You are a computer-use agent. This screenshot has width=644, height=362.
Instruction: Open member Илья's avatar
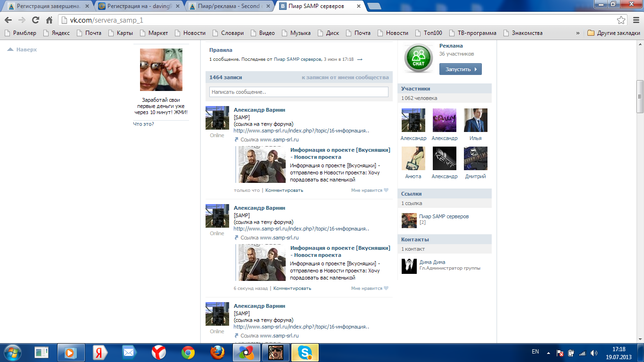(476, 120)
